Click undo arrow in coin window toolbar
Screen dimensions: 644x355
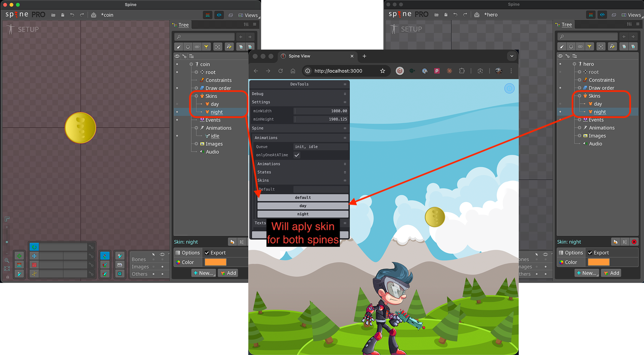pos(72,15)
